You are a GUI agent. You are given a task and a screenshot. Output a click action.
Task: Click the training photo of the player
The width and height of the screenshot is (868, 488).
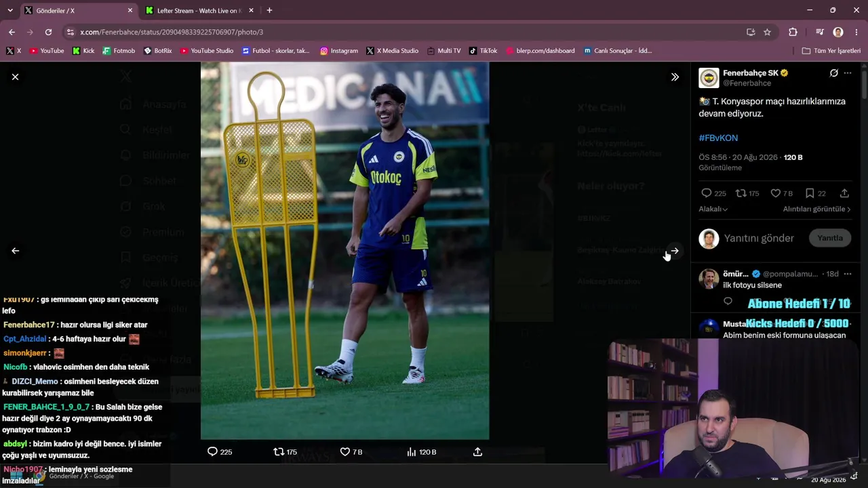(344, 251)
